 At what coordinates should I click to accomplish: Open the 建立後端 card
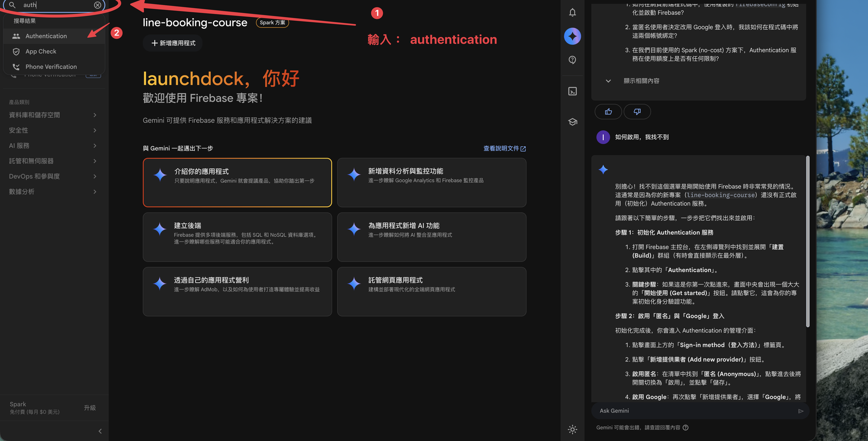[x=237, y=237]
